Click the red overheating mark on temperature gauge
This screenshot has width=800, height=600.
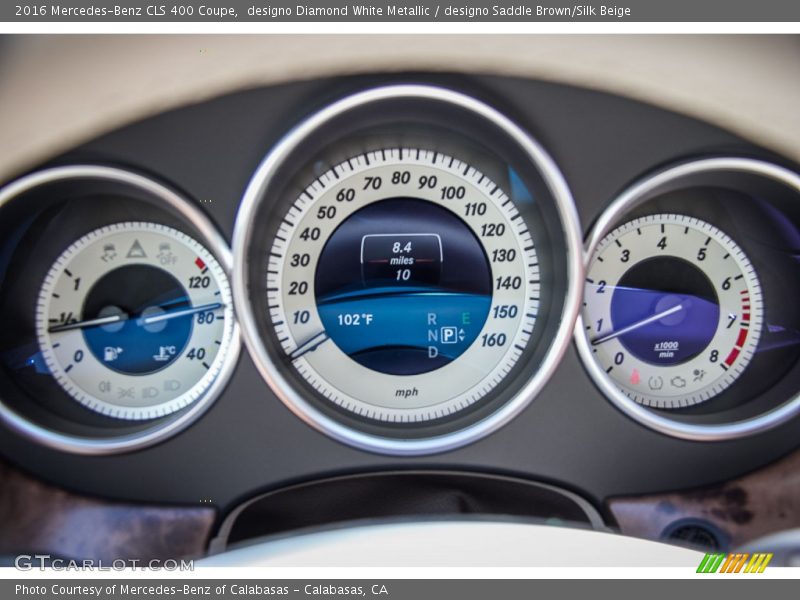point(201,264)
